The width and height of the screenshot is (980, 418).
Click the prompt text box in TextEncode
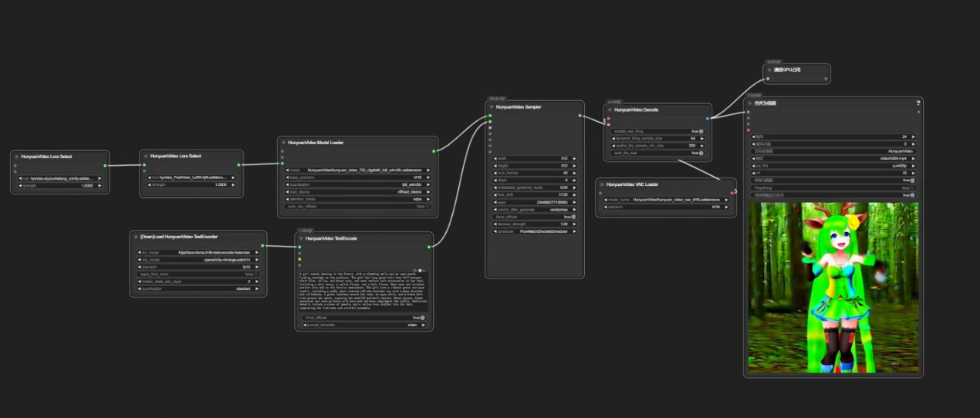point(362,289)
